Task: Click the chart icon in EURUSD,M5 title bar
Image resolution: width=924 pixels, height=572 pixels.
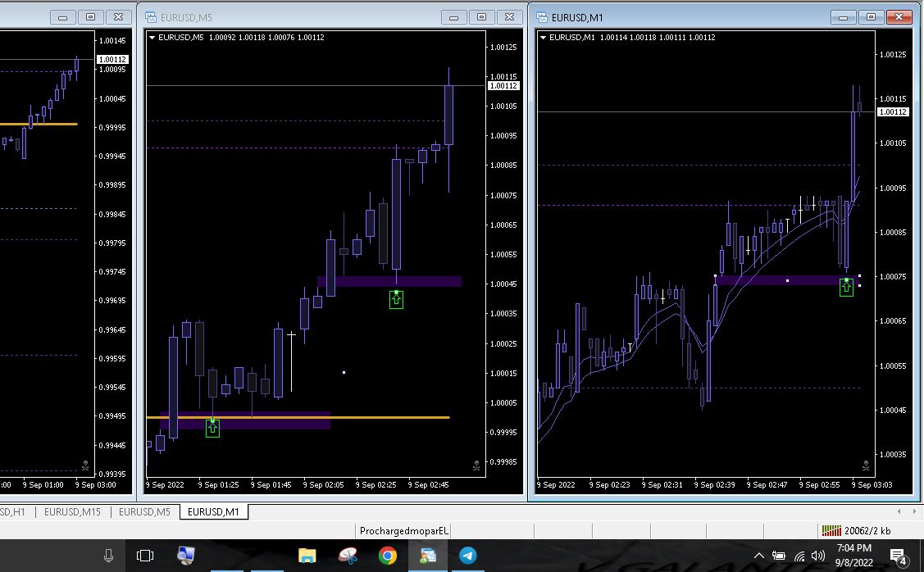Action: pyautogui.click(x=151, y=18)
